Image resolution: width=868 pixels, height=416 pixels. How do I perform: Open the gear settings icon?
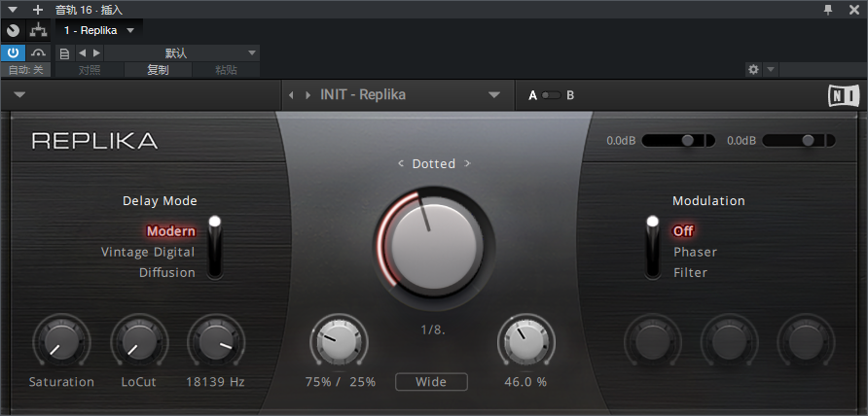[753, 70]
